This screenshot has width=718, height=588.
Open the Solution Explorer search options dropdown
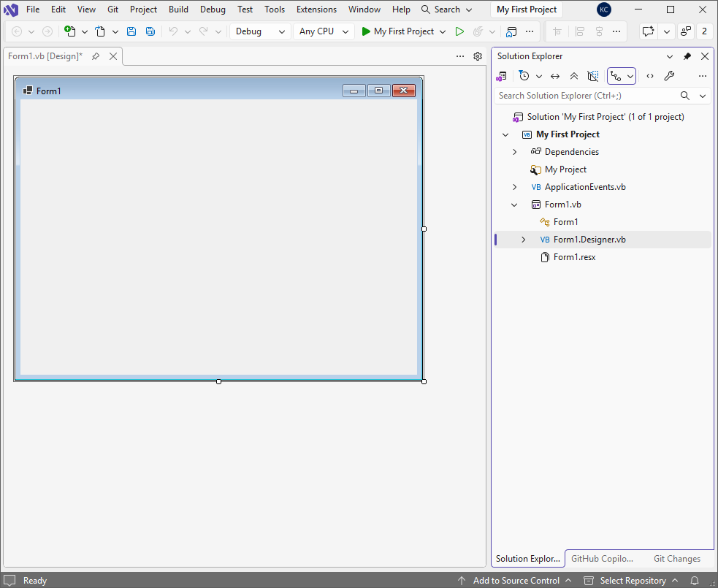point(703,96)
